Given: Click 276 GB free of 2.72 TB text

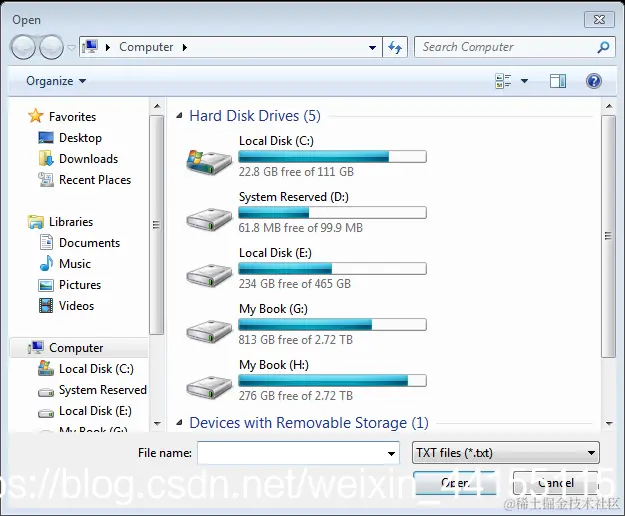Looking at the screenshot, I should (296, 396).
